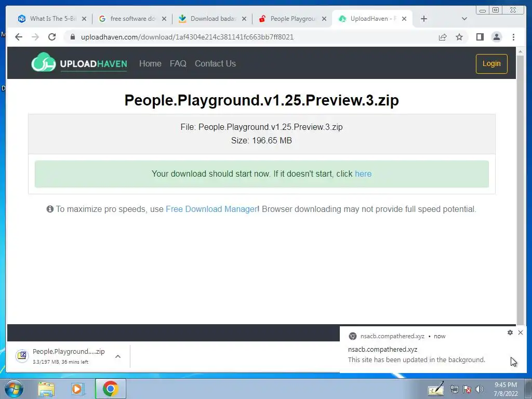Open taskbar clock showing 9:45 PM
Viewport: 532px width, 399px height.
coord(506,389)
